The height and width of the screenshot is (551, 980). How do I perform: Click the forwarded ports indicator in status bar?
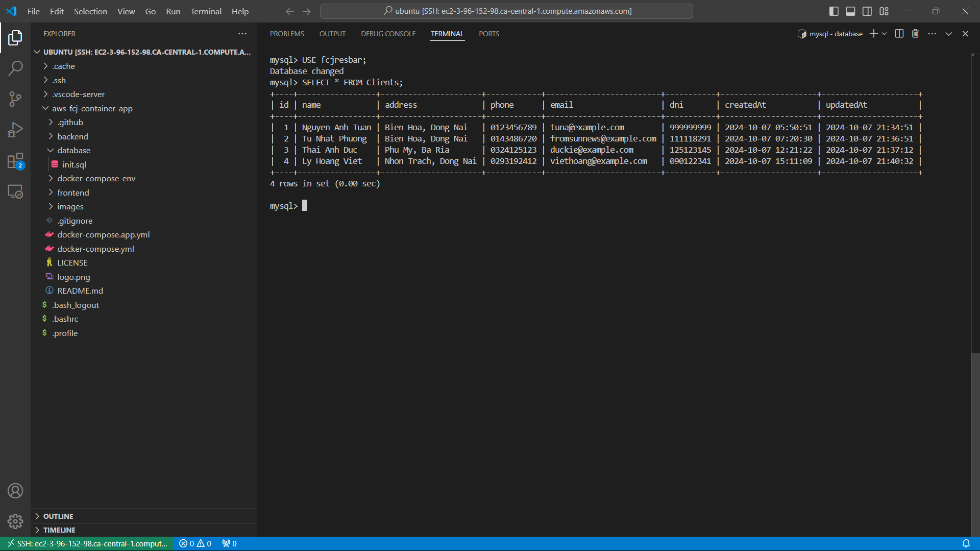tap(230, 544)
